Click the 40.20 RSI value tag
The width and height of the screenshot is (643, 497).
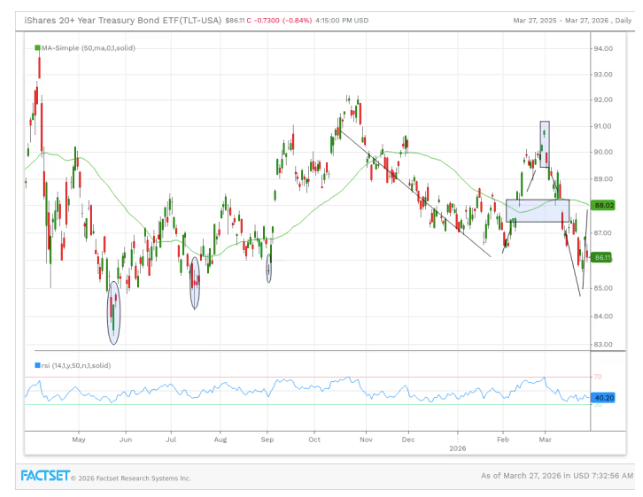(x=603, y=398)
